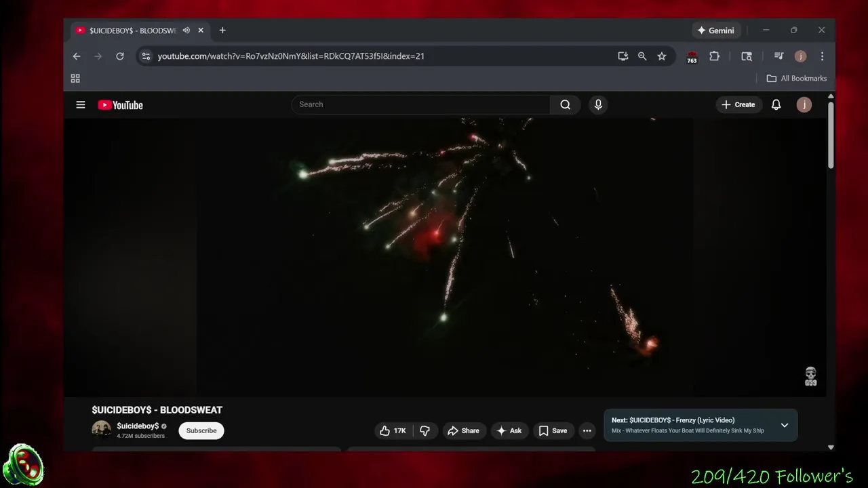Open YouTube account avatar
The width and height of the screenshot is (868, 488).
click(x=804, y=104)
